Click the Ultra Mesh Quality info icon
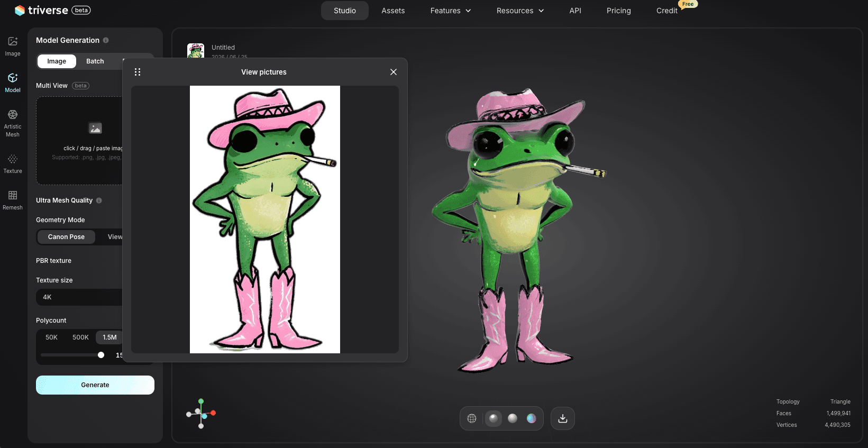This screenshot has height=448, width=868. [x=99, y=200]
